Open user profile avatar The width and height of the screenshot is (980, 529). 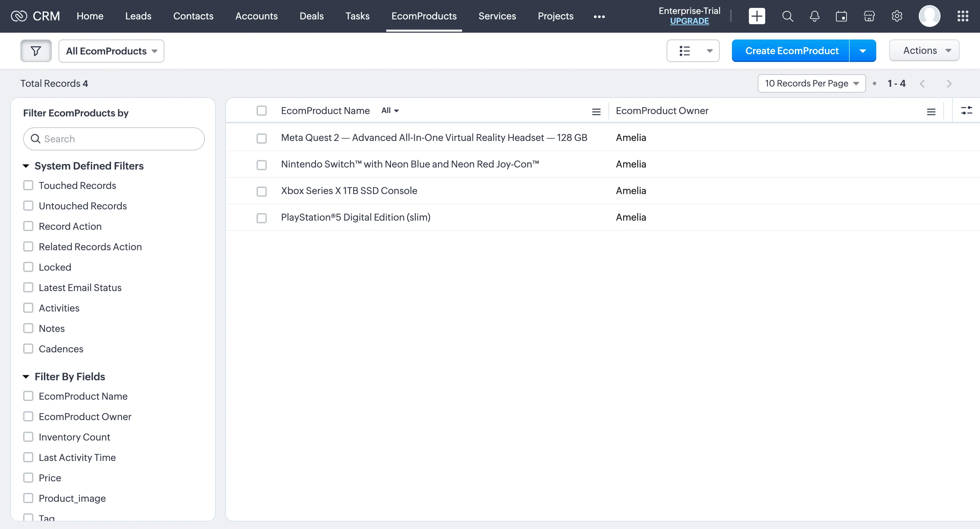pos(929,16)
